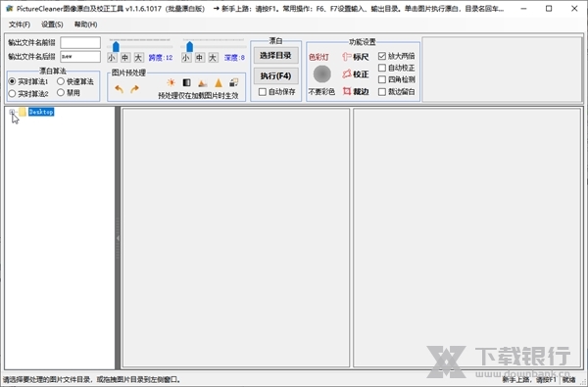Set 跨度 to 大 preset
Viewport: 588px width, 387px height.
tap(138, 58)
